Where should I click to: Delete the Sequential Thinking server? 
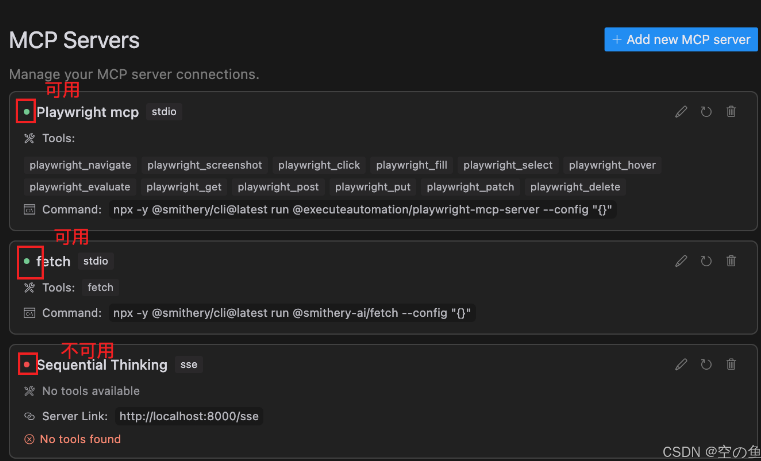(731, 365)
